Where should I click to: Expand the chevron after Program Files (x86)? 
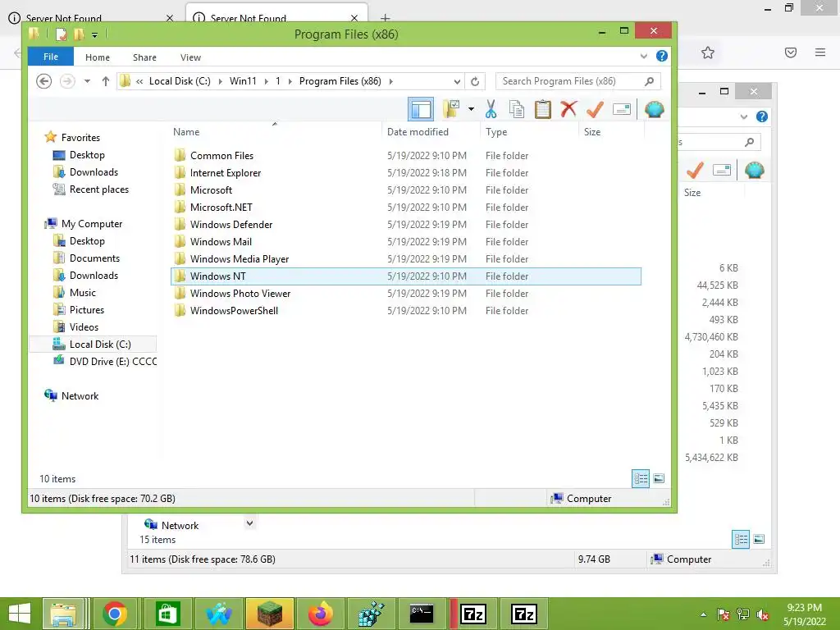[391, 81]
